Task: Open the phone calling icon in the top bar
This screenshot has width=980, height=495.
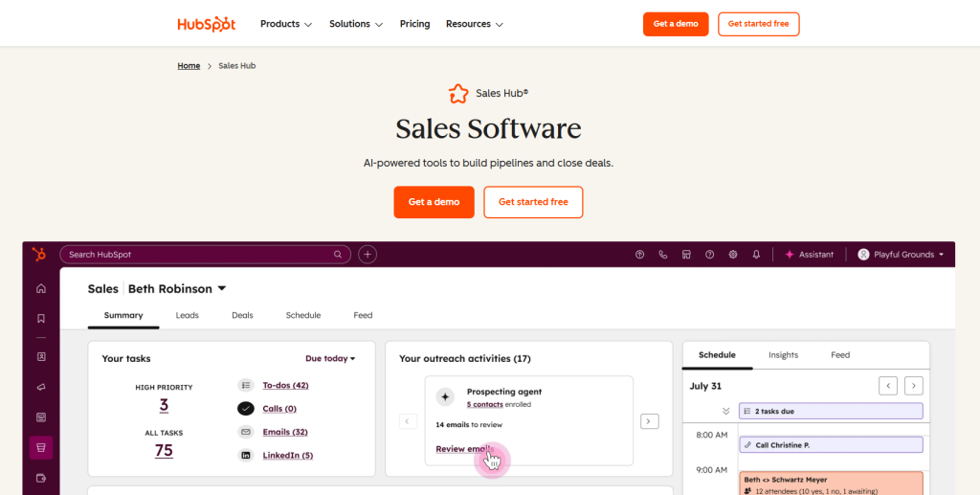Action: pos(663,255)
